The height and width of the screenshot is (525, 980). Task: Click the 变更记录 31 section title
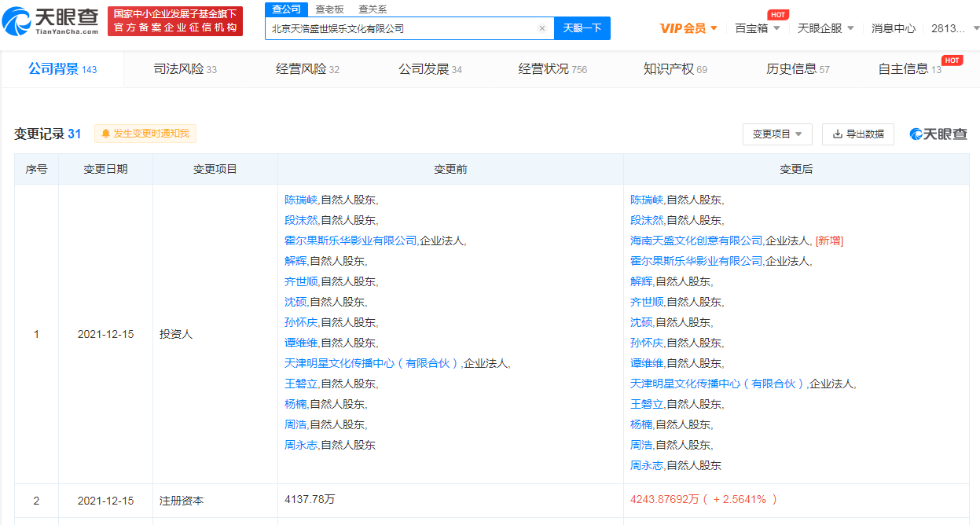click(47, 134)
